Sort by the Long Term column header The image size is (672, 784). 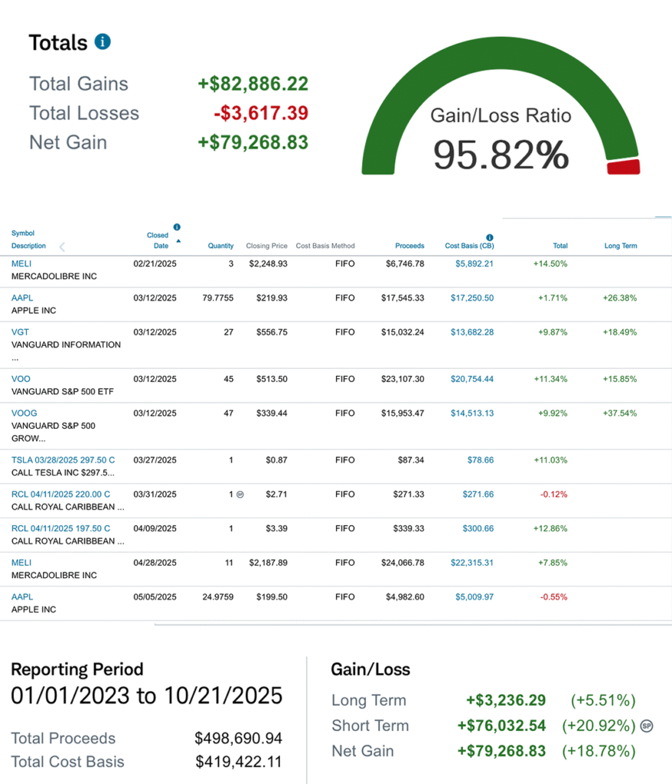click(x=620, y=246)
